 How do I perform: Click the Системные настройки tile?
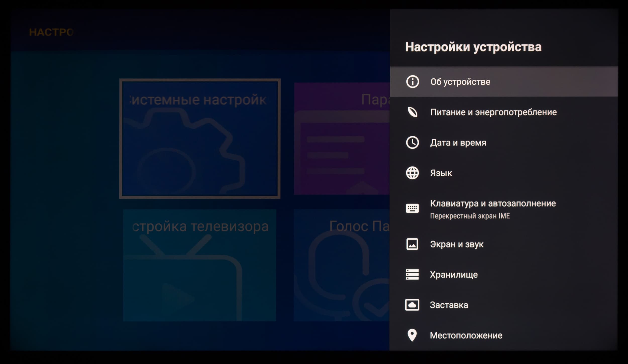[x=200, y=139]
